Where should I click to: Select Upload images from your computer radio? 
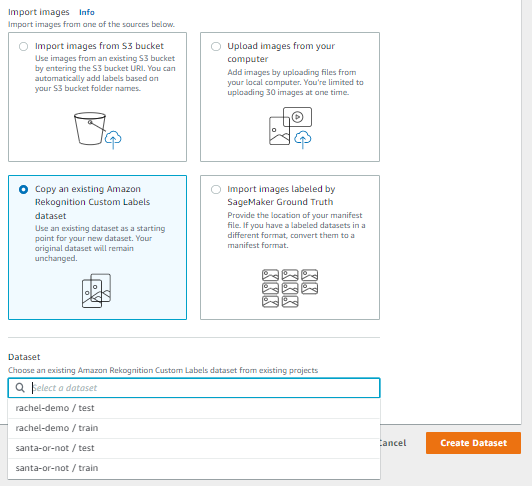coord(216,46)
